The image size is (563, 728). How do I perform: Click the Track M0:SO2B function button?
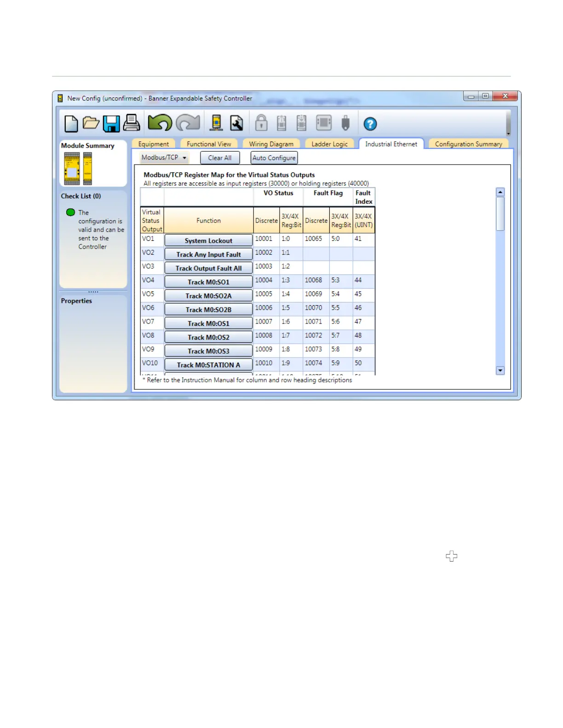[x=208, y=309]
